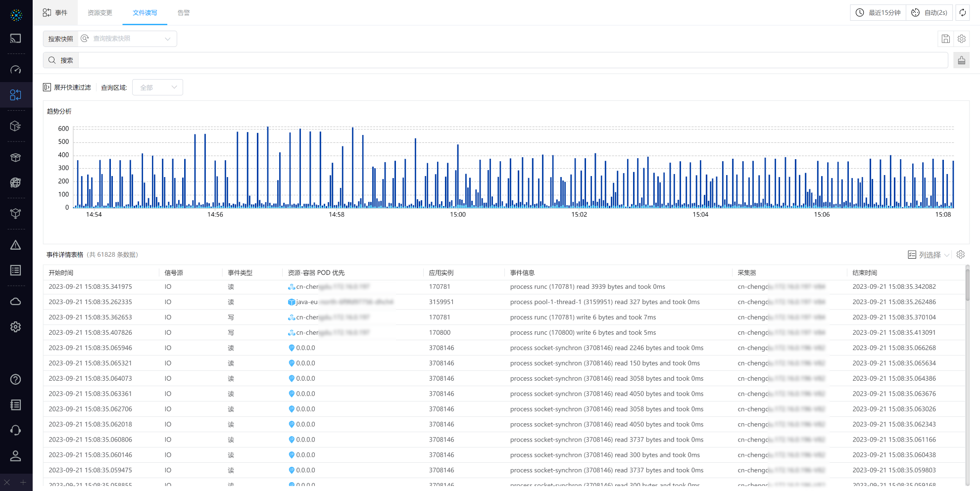Click the save snapshot floppy disk icon
The image size is (980, 491).
point(945,39)
